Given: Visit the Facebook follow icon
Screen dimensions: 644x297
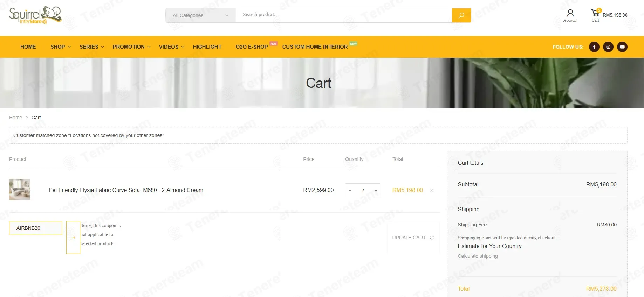Looking at the screenshot, I should (x=594, y=47).
